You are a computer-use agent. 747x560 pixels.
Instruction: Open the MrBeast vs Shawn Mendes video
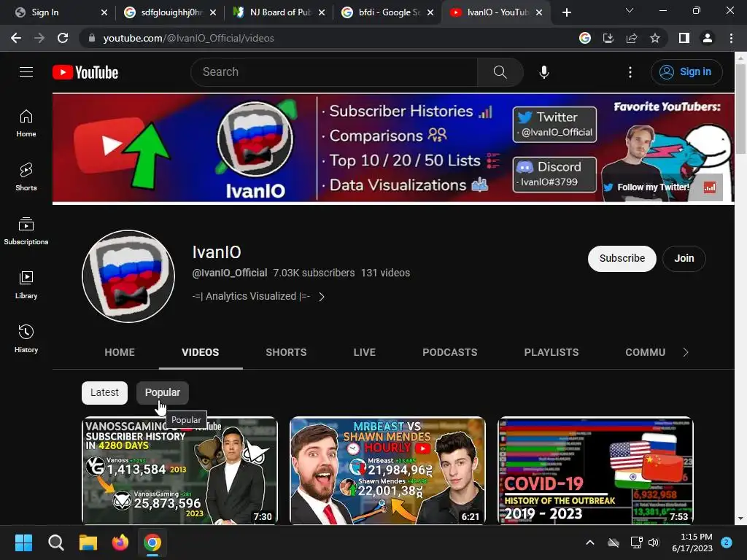click(388, 470)
